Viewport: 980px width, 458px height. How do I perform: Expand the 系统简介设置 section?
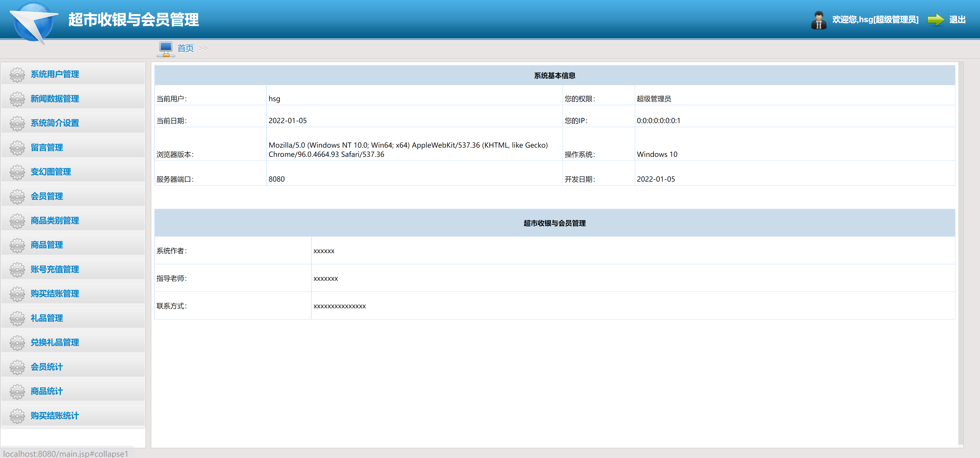click(55, 123)
